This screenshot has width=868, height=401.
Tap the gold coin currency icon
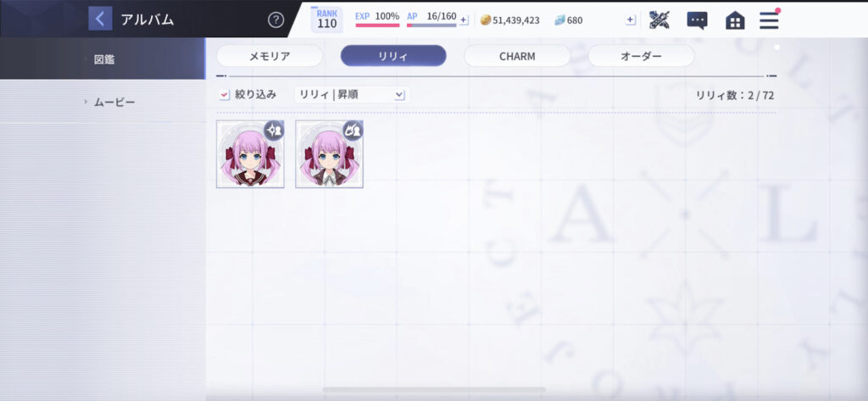pos(486,20)
